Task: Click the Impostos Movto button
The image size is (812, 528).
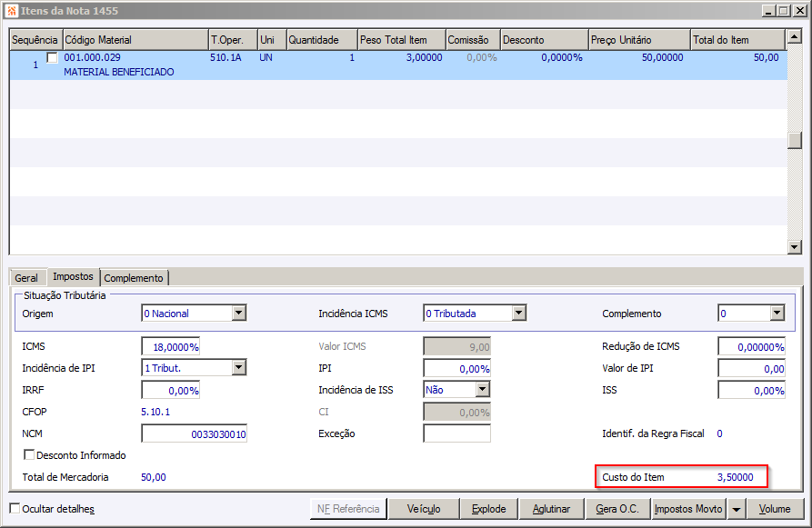Action: tap(688, 509)
